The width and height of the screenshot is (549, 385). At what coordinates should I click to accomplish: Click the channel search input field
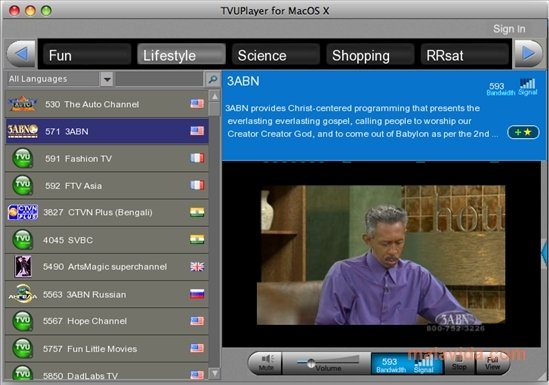pos(160,79)
